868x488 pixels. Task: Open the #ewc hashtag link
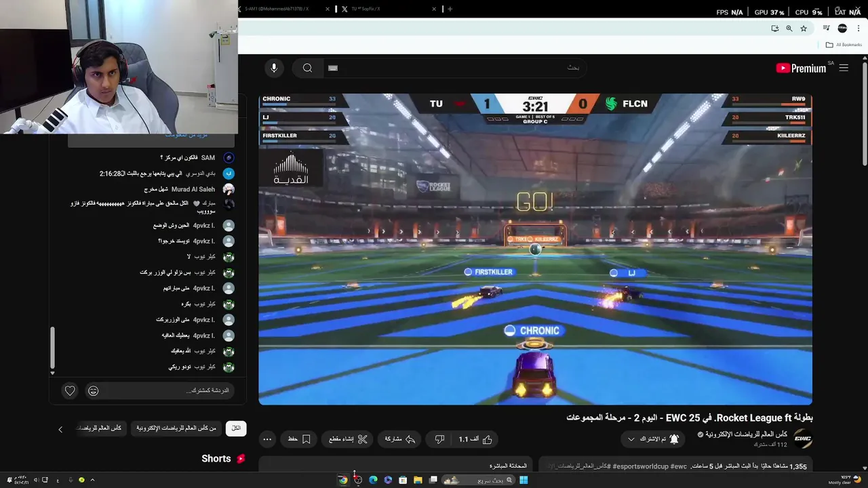coord(679,466)
